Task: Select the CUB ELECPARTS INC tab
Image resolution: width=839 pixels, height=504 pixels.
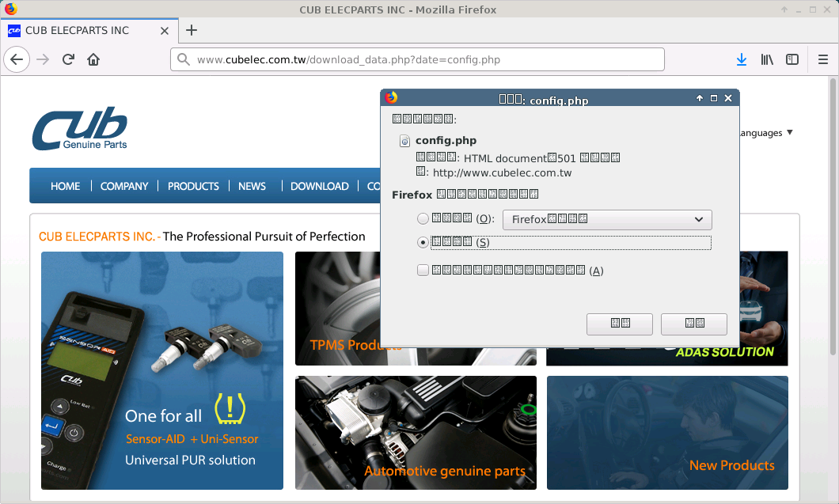Action: 89,31
